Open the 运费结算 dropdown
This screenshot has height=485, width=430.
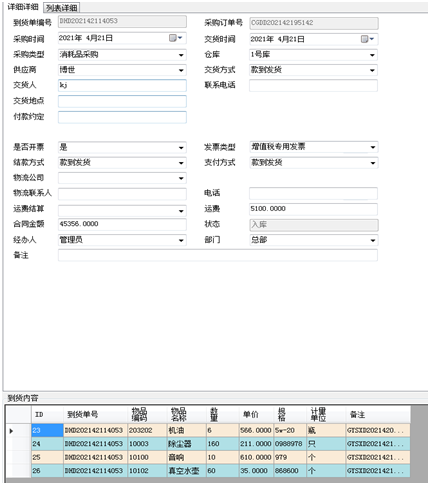pyautogui.click(x=181, y=211)
